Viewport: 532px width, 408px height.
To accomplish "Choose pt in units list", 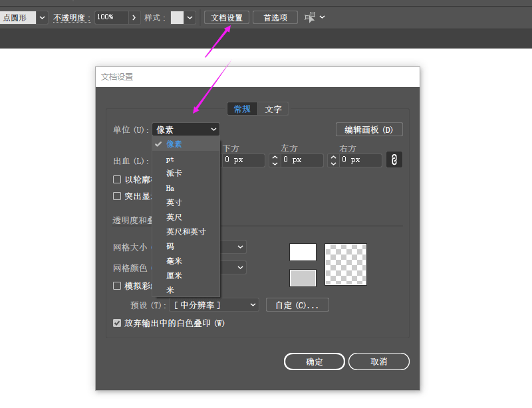I will (186, 159).
